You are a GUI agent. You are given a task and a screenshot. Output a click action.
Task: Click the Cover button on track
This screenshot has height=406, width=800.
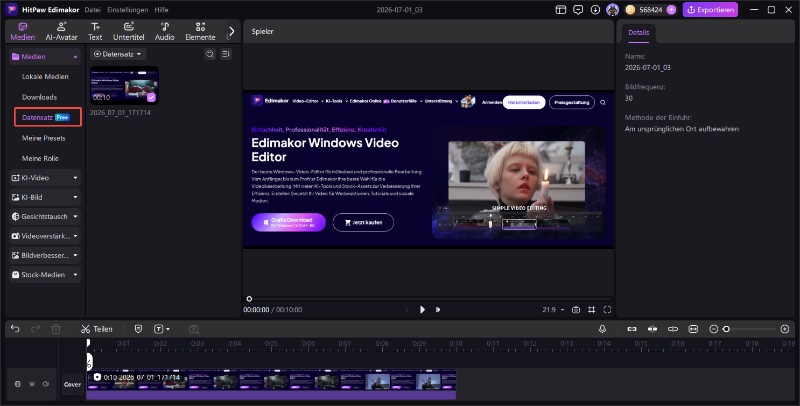[x=72, y=384]
